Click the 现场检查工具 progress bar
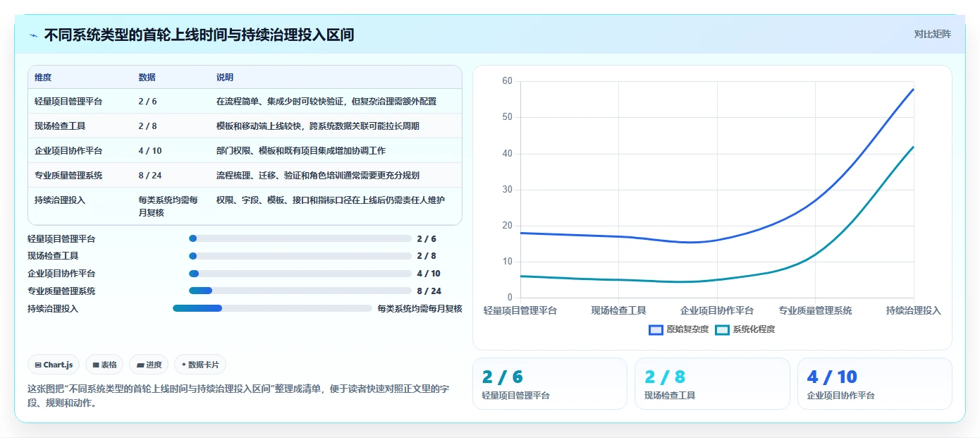 (x=300, y=256)
